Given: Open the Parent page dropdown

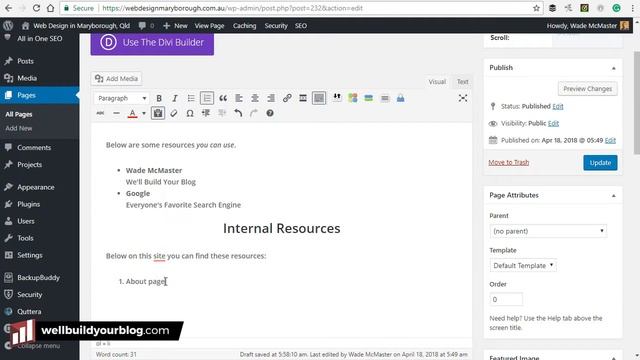Looking at the screenshot, I should pos(548,231).
